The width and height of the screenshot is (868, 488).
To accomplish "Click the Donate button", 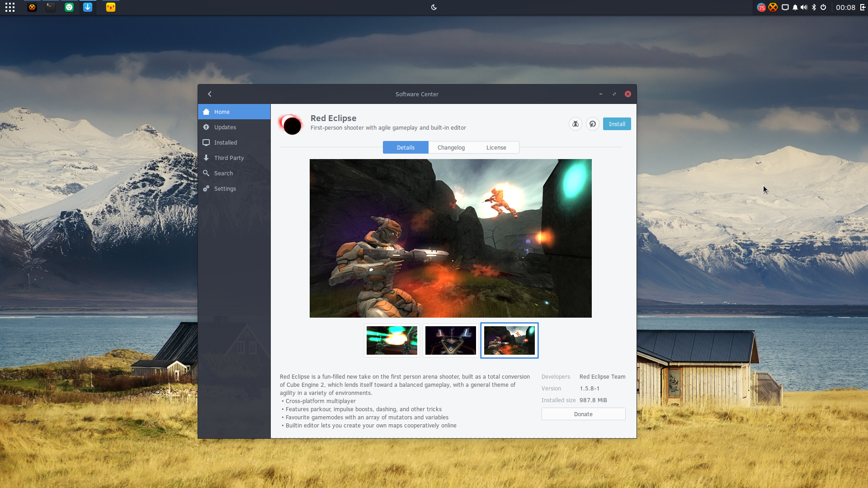I will coord(583,414).
